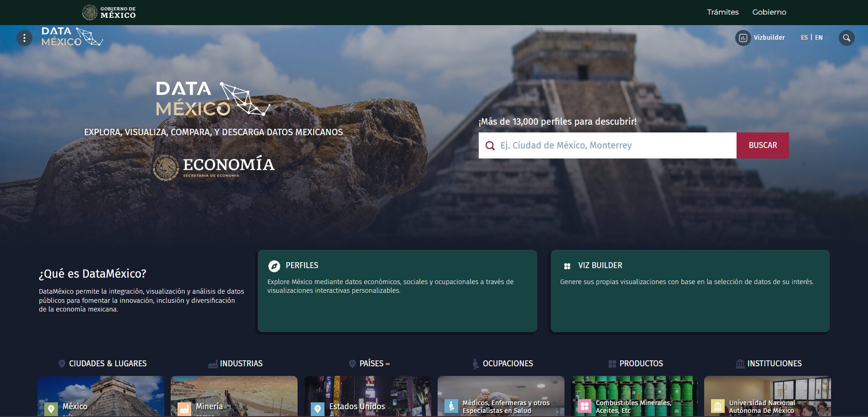Click the Viz Builder grid icon

pos(567,266)
